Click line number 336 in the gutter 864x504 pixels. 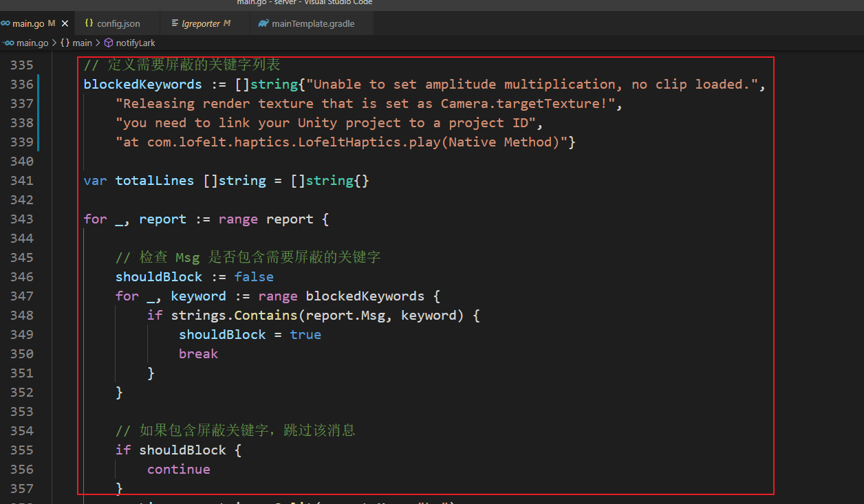[22, 85]
